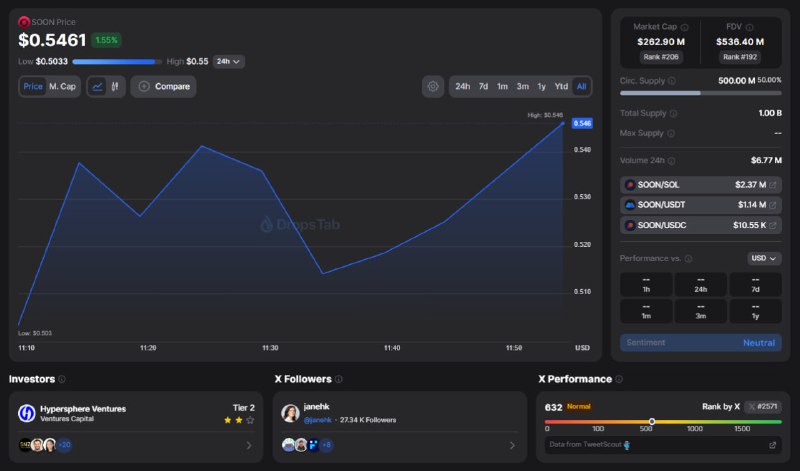
Task: Select the 1m chart range tab
Action: [x=503, y=86]
